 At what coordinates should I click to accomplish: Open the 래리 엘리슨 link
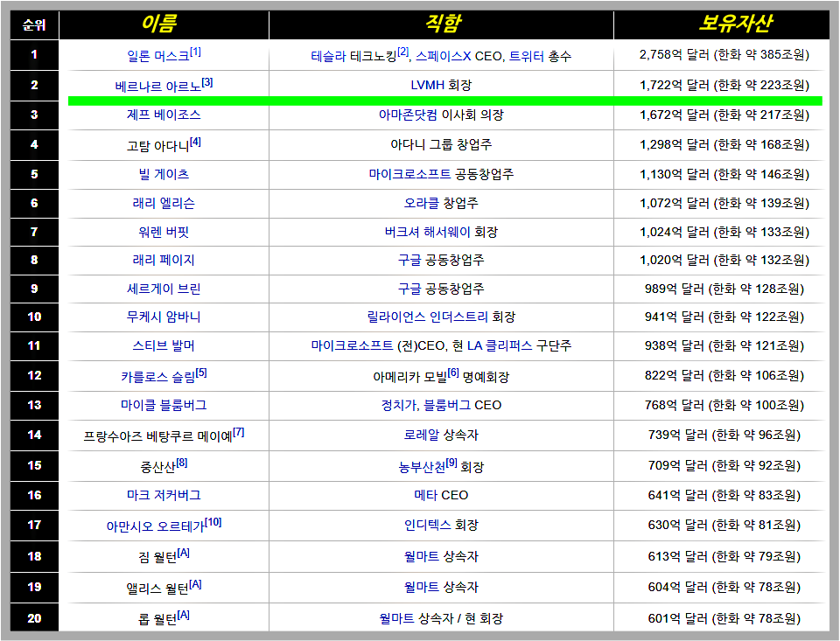click(164, 203)
